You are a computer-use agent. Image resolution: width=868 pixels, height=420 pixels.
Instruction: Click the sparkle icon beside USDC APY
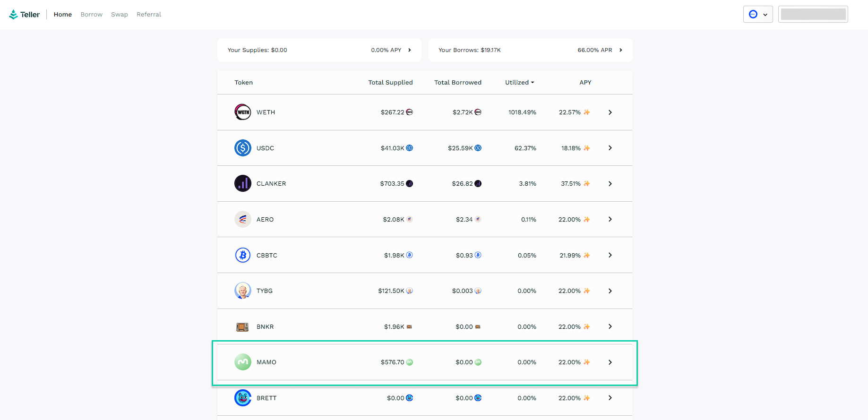tap(587, 148)
